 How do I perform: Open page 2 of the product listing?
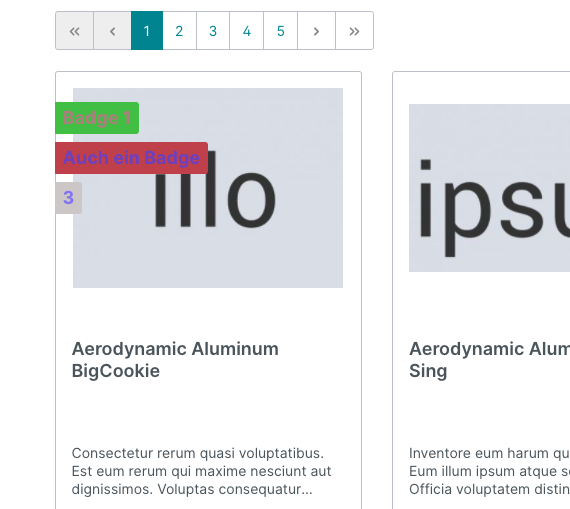coord(180,31)
